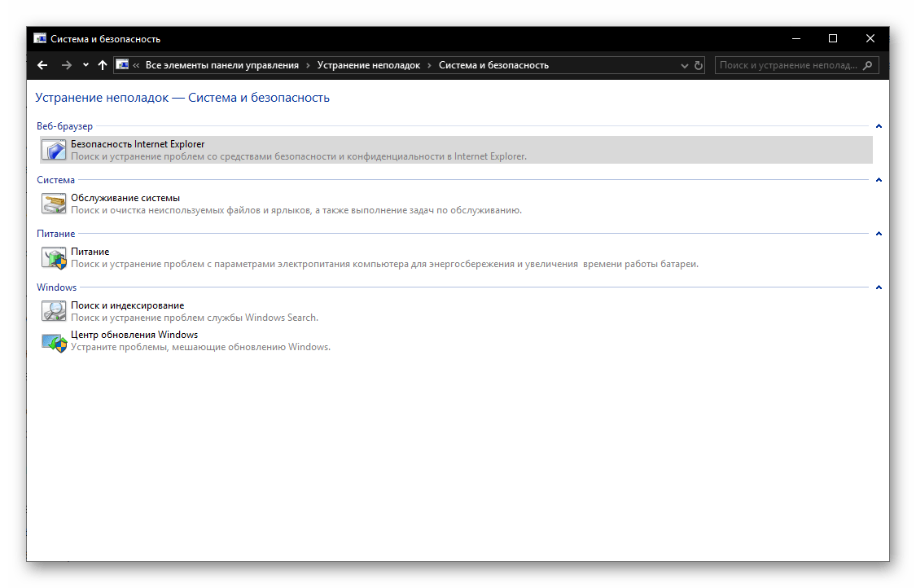Click the Windows Update troubleshooter icon
Viewport: 916px width, 588px height.
pyautogui.click(x=54, y=340)
